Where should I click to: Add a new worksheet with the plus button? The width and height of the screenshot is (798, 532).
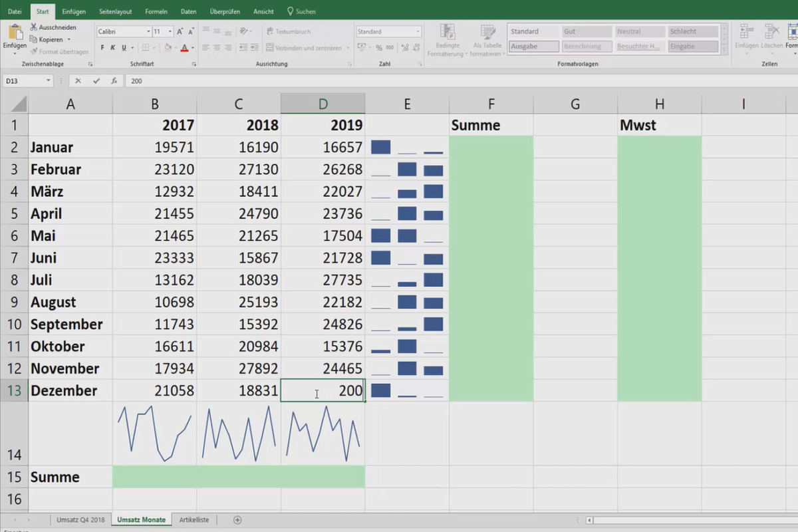click(237, 519)
